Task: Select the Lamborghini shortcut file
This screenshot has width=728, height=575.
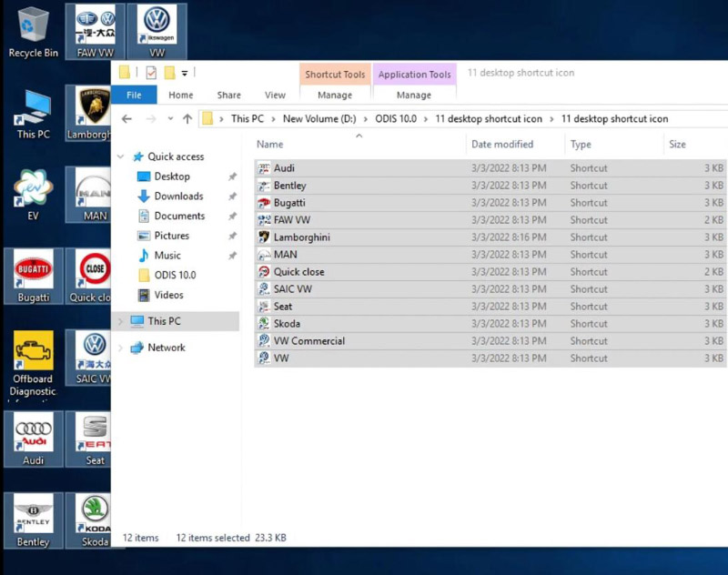Action: click(490, 237)
